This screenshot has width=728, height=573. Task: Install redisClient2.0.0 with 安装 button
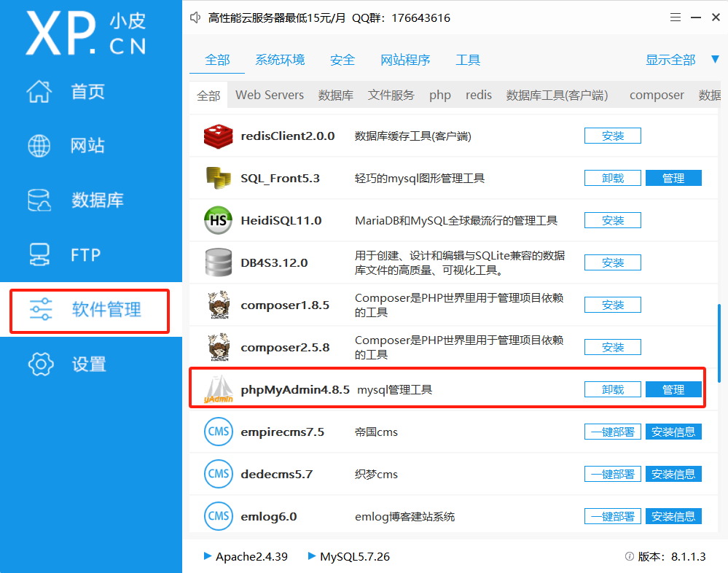tap(613, 136)
